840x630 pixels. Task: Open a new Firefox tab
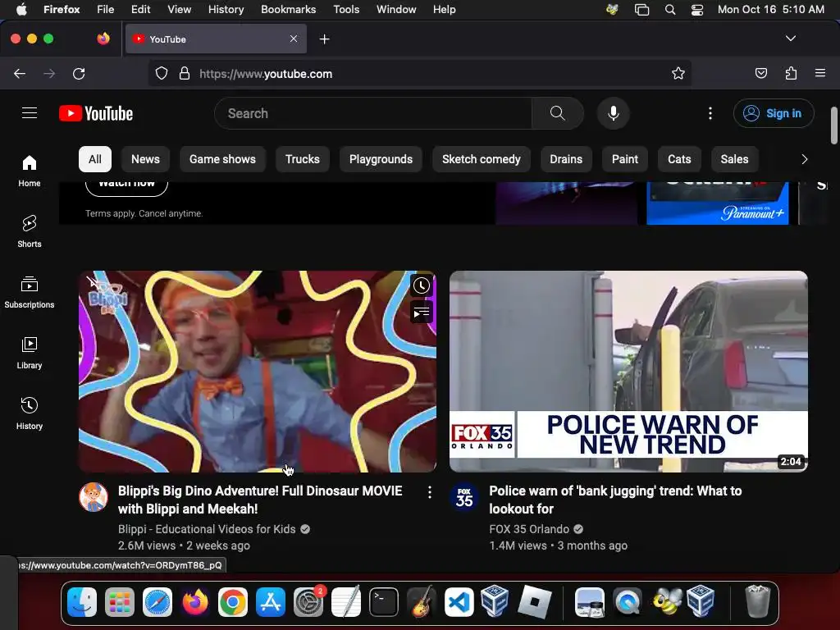click(324, 39)
